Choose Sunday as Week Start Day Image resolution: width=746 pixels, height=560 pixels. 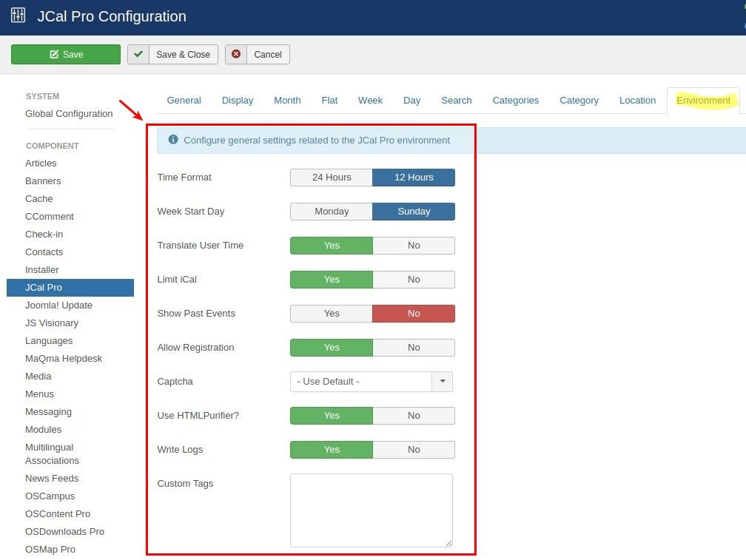(414, 212)
